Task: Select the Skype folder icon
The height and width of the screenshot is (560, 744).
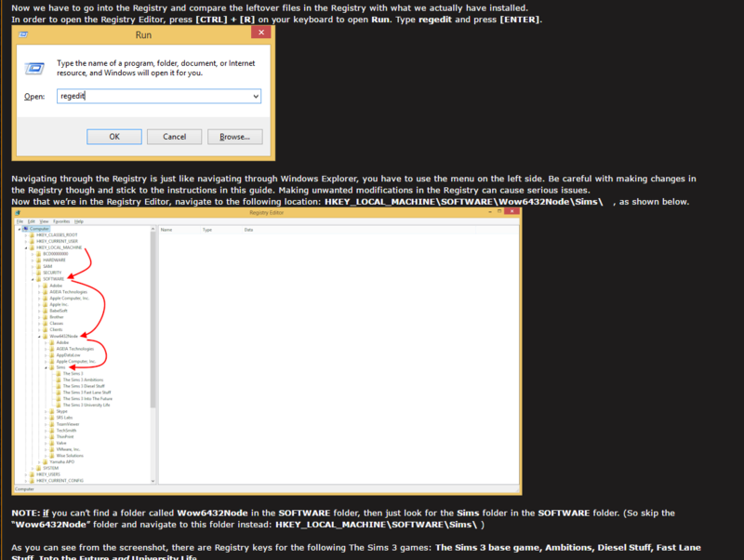Action: [x=52, y=411]
